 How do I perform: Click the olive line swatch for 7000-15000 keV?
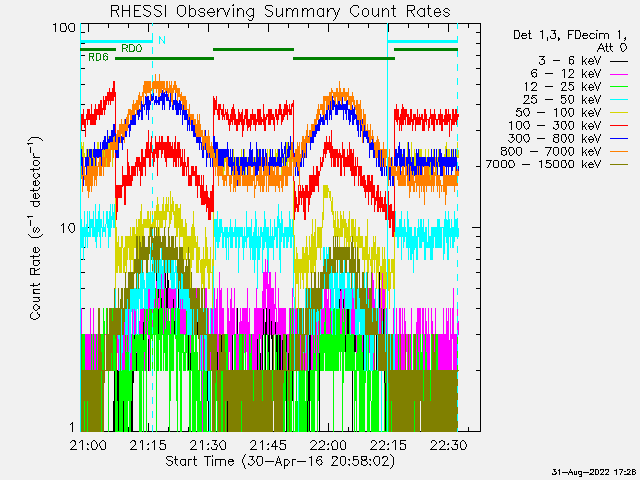(619, 164)
